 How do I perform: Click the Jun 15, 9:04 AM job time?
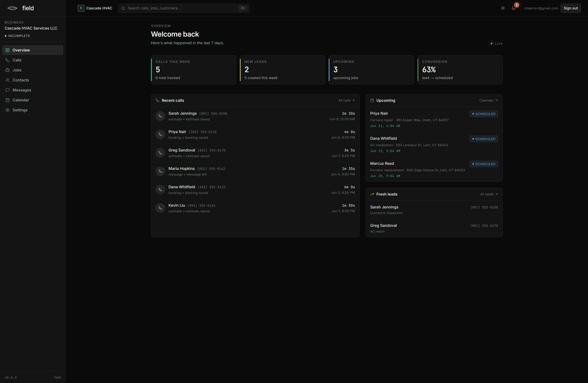click(x=385, y=176)
